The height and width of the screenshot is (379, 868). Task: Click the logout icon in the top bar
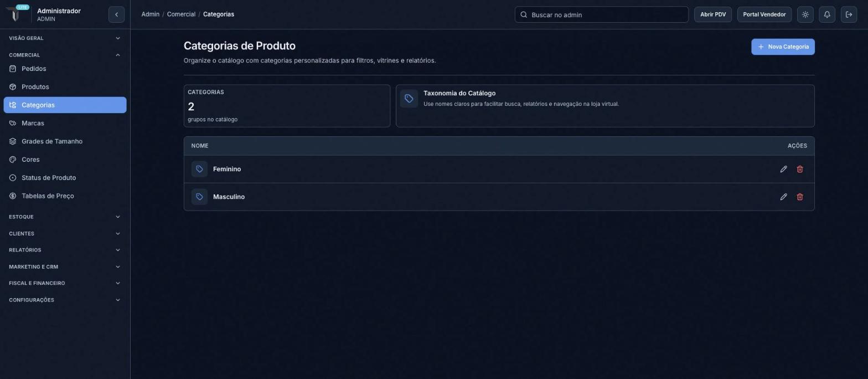(x=849, y=14)
